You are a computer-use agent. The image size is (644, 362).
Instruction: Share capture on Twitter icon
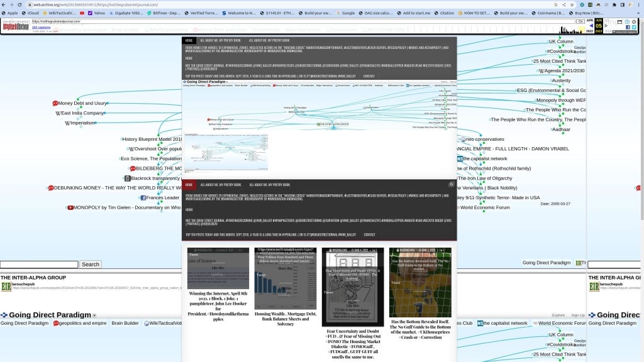tap(634, 28)
